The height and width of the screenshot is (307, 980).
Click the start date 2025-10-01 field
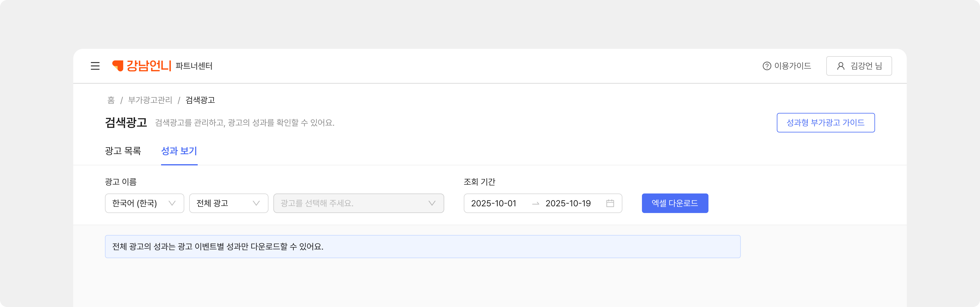coord(493,203)
